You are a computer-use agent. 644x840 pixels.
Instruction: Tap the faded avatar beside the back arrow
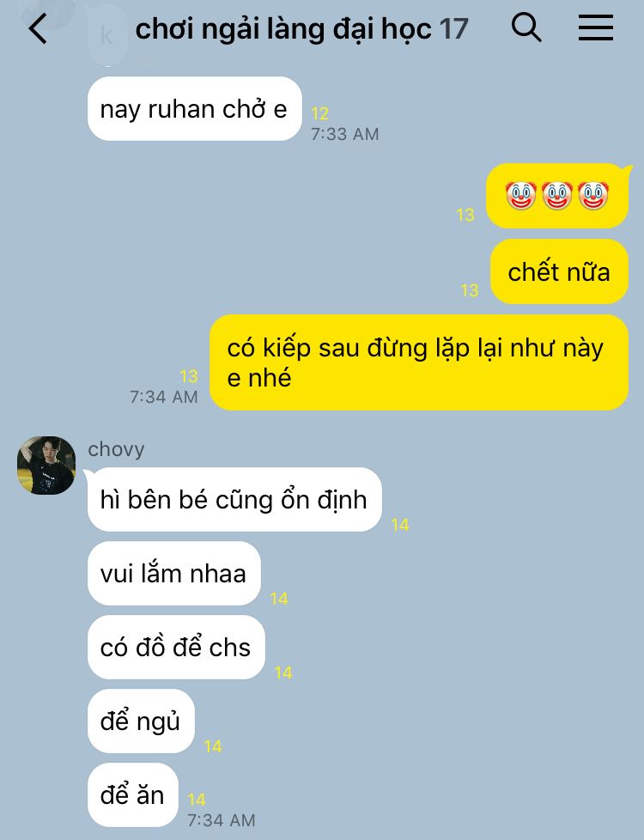point(106,35)
